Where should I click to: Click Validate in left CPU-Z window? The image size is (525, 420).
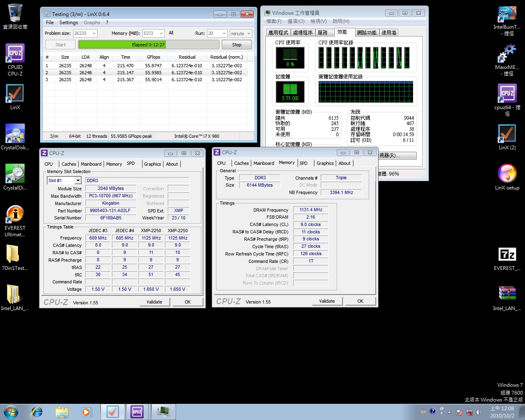tap(154, 302)
